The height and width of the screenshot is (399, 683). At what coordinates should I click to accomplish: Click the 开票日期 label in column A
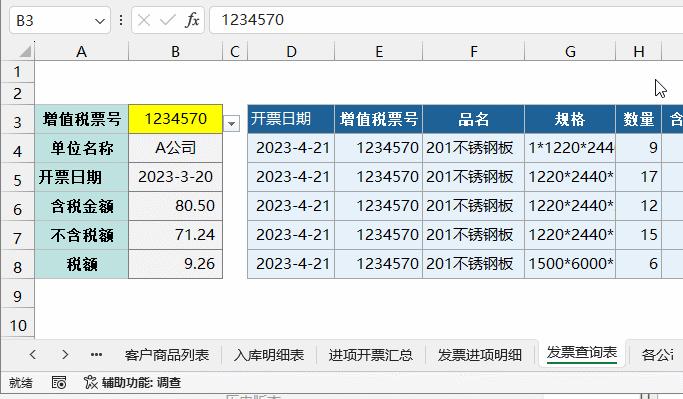pos(81,177)
